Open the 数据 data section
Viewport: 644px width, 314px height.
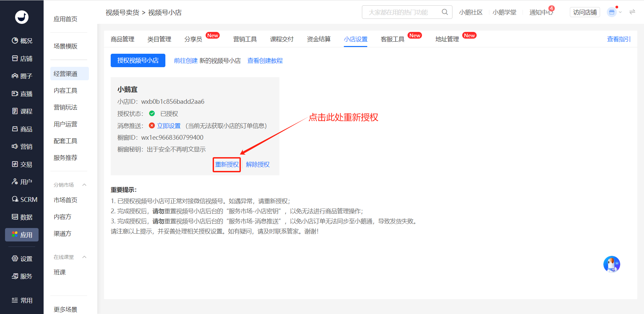pyautogui.click(x=22, y=217)
